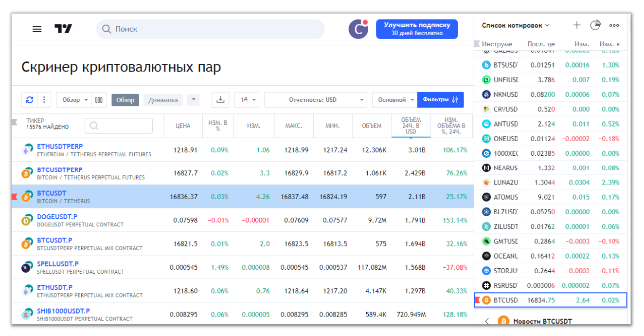The height and width of the screenshot is (336, 644).
Task: Click the BLZUSD coin icon
Action: point(486,212)
